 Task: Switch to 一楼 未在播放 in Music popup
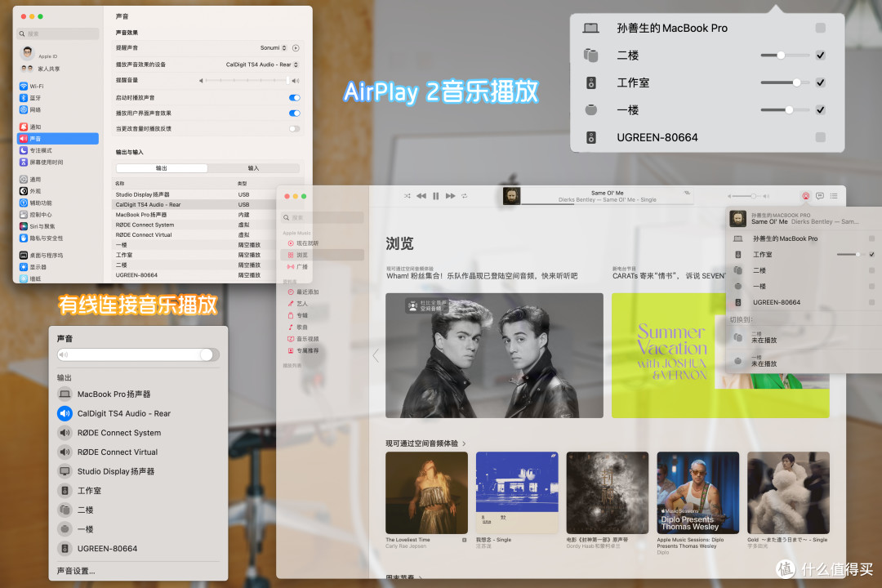804,361
